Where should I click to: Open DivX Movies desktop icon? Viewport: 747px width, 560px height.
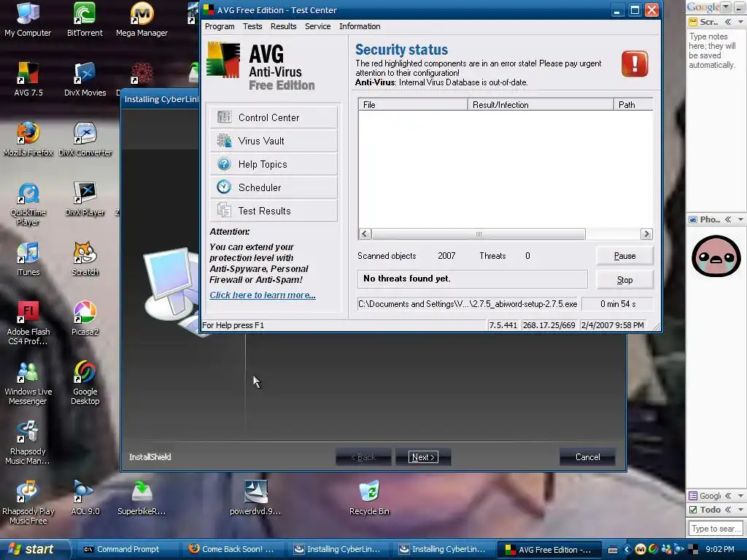(x=85, y=79)
